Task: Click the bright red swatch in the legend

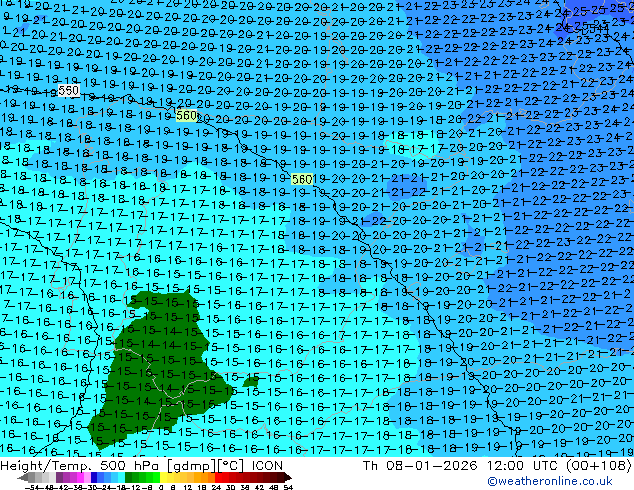Action: tap(218, 477)
